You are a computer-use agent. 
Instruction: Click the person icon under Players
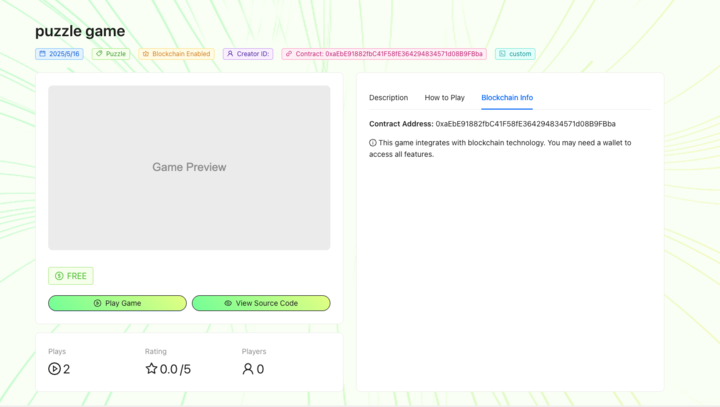[x=248, y=369]
